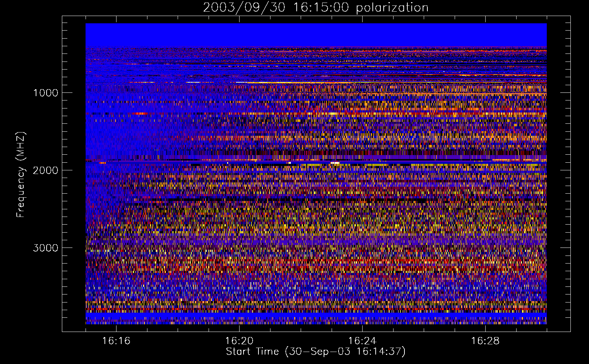Click the 1000 frequency tick label

pos(46,93)
